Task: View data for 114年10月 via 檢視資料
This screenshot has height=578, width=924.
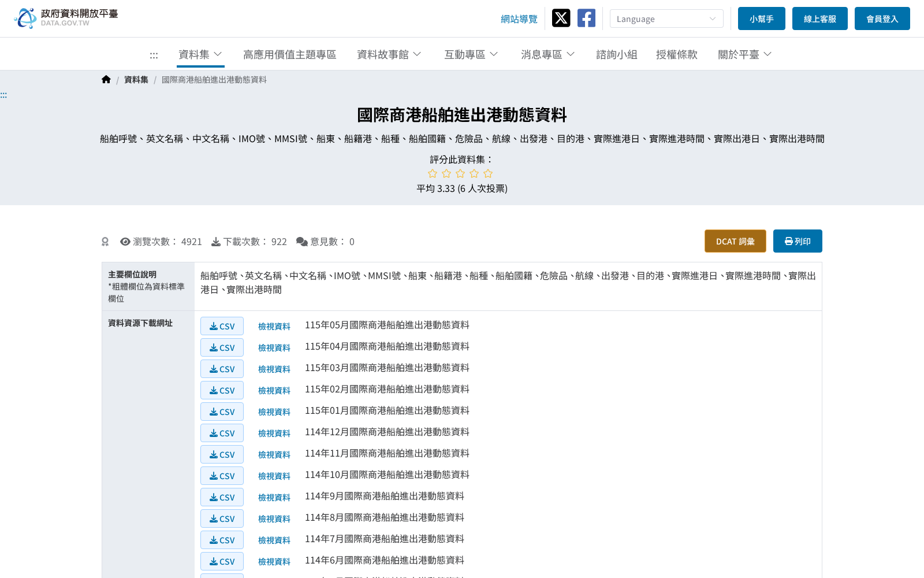Action: click(x=274, y=476)
